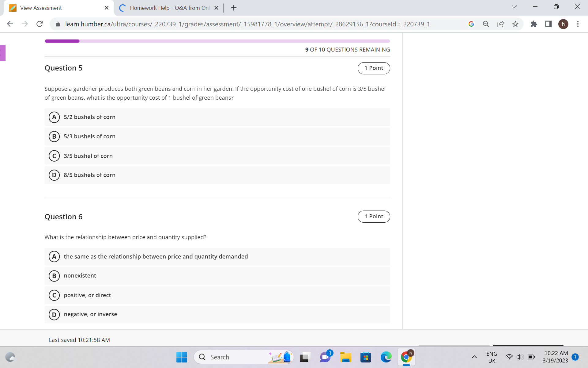Reload the assessment page
The image size is (588, 368).
tap(40, 24)
